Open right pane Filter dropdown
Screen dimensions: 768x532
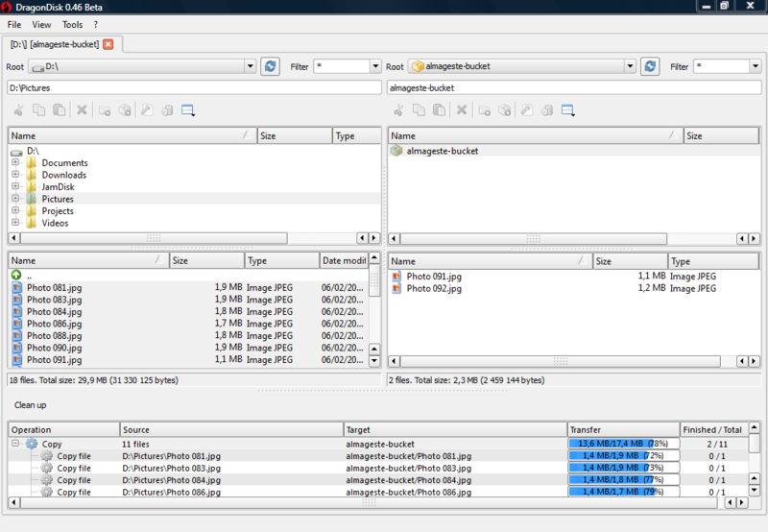pos(756,66)
